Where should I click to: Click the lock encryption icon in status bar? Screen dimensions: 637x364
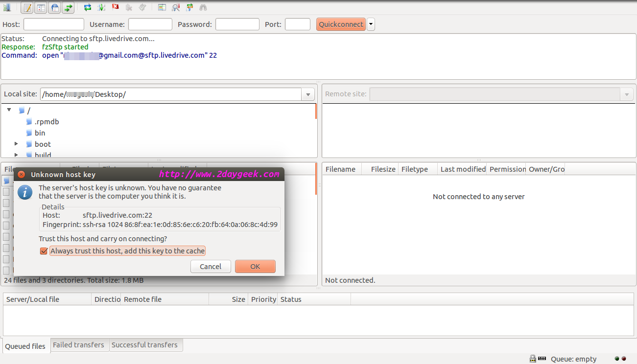(532, 359)
